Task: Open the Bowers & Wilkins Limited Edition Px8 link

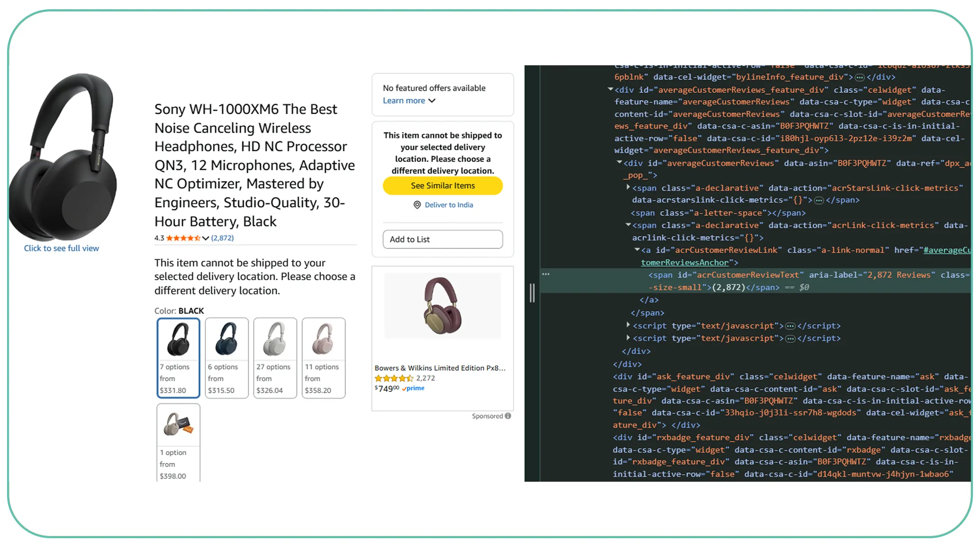Action: point(440,368)
